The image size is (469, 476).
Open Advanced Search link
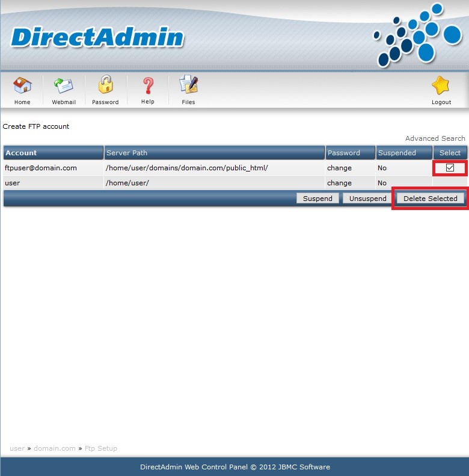point(435,138)
